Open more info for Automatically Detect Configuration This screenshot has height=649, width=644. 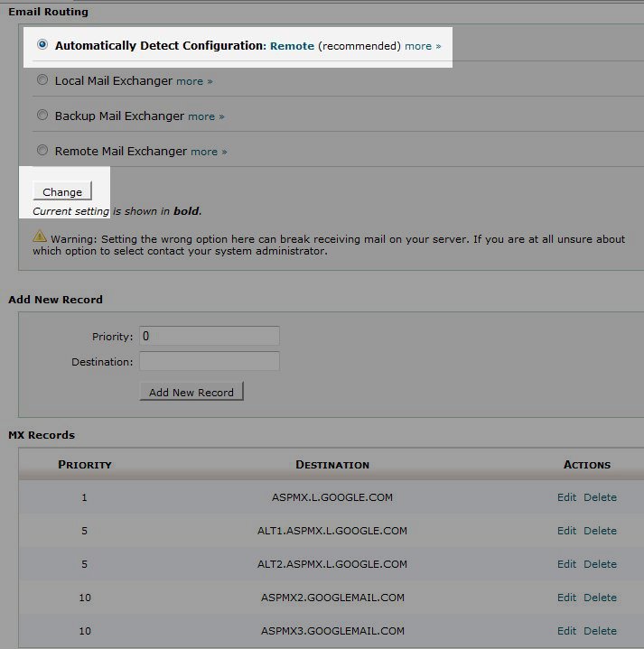pos(423,46)
